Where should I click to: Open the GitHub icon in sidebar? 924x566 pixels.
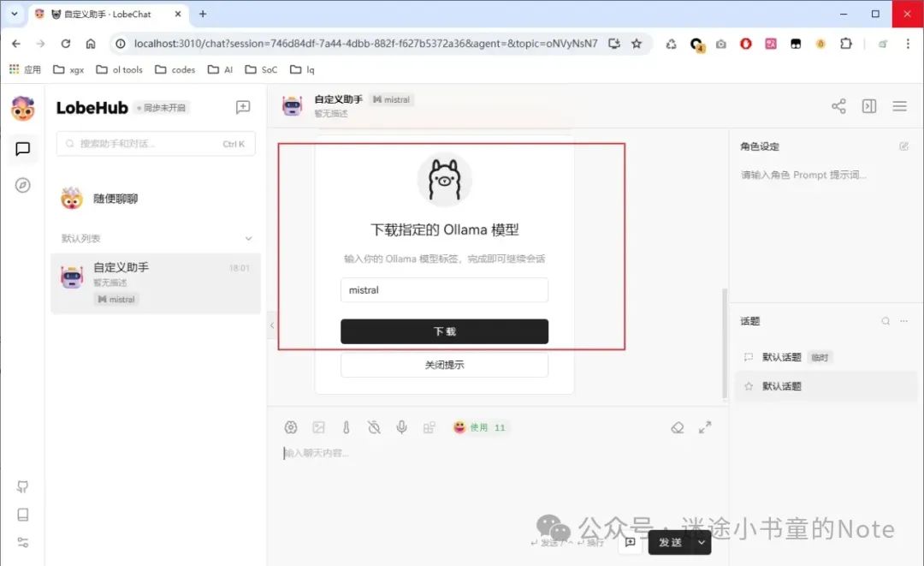[x=22, y=486]
